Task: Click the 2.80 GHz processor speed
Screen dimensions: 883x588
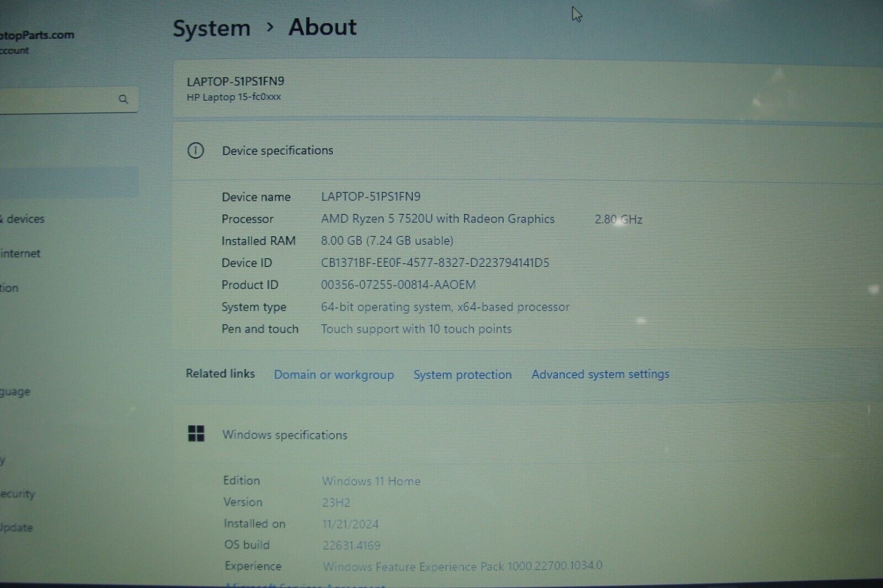Action: [x=618, y=220]
